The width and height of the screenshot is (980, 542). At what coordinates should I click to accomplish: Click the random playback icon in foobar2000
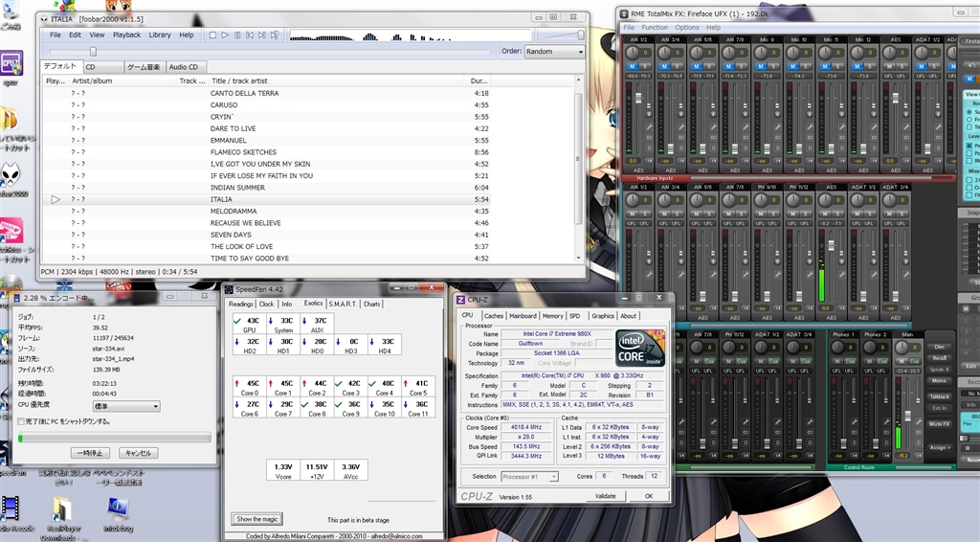coord(277,35)
